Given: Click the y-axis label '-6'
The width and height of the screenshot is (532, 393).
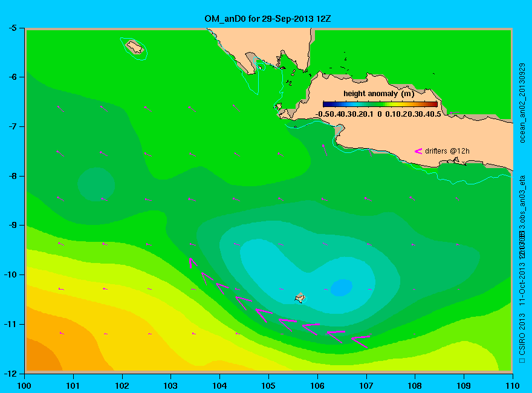Looking at the screenshot, I should pos(12,77).
